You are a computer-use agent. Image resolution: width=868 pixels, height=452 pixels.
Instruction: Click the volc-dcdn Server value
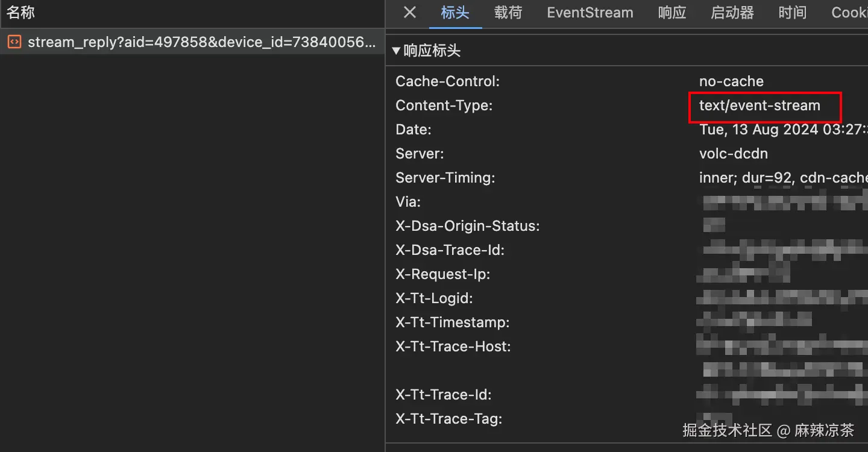[734, 154]
